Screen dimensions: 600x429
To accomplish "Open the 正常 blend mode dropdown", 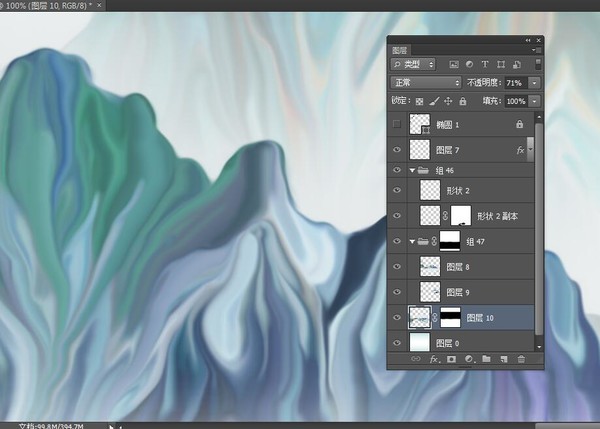I will [x=426, y=83].
